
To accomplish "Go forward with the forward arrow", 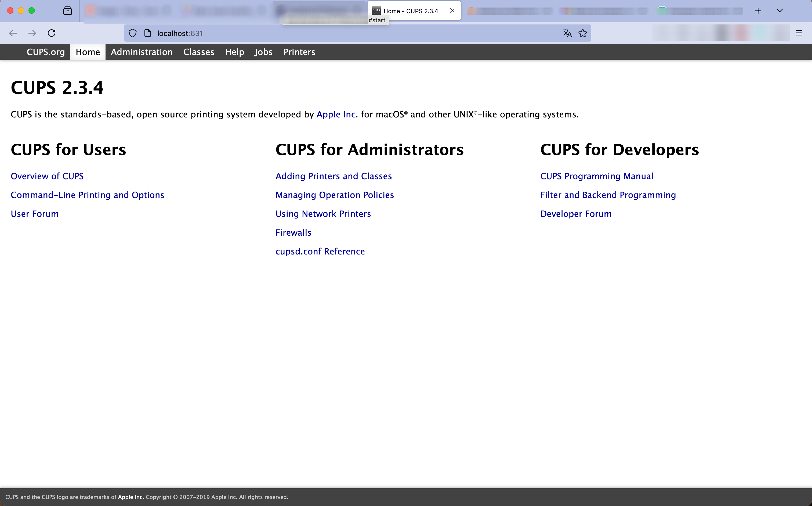I will click(x=32, y=33).
